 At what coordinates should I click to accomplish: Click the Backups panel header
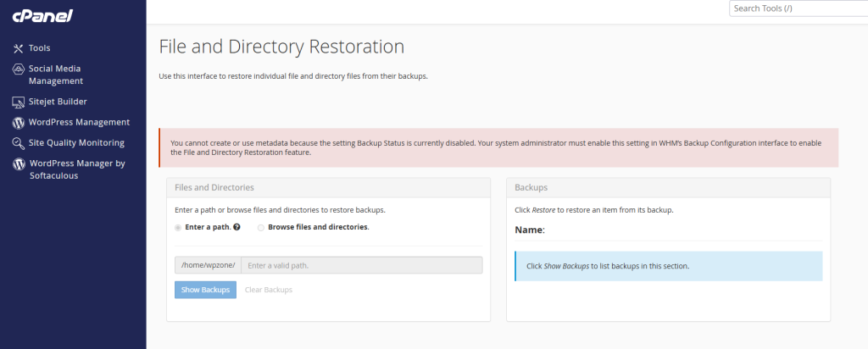(668, 187)
